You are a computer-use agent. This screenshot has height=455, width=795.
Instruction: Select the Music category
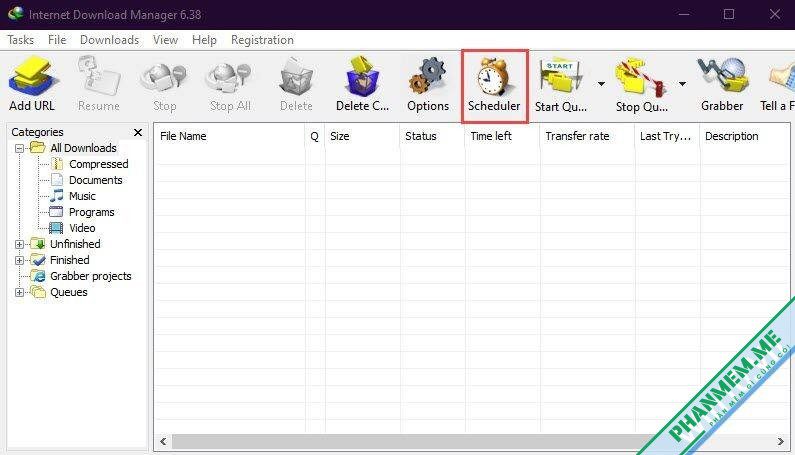tap(82, 196)
